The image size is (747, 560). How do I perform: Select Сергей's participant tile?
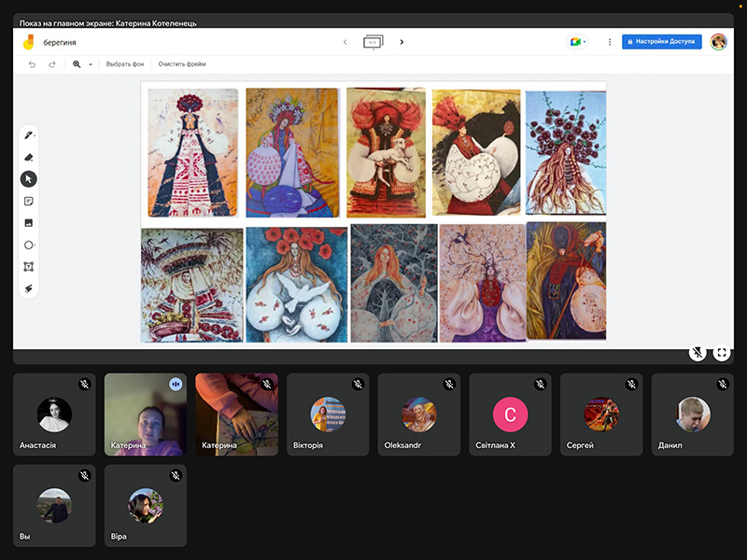pos(601,414)
